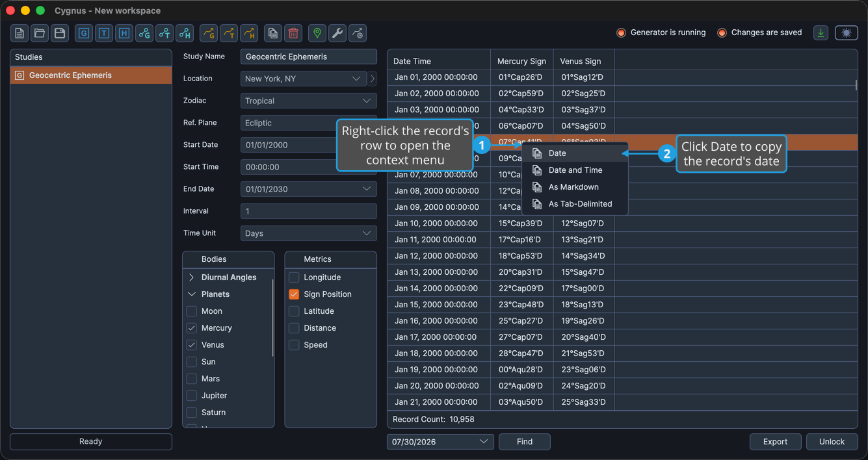Image resolution: width=868 pixels, height=460 pixels.
Task: Click the cyan node T icon
Action: point(164,33)
